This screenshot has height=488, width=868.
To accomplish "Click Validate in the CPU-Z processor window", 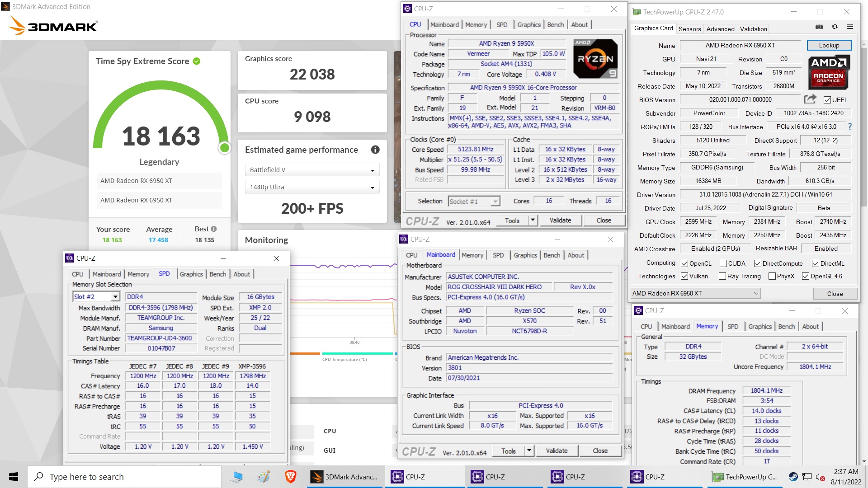I will coord(560,221).
